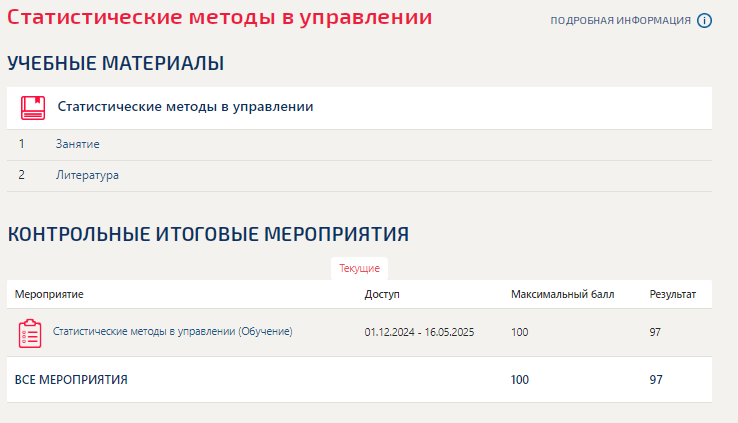Click the access dates 01.12.2024 - 16.05.2025
The width and height of the screenshot is (738, 423).
pos(419,332)
